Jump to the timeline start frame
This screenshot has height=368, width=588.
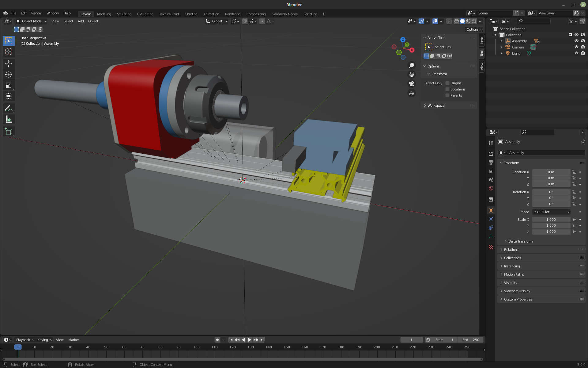[x=231, y=340]
